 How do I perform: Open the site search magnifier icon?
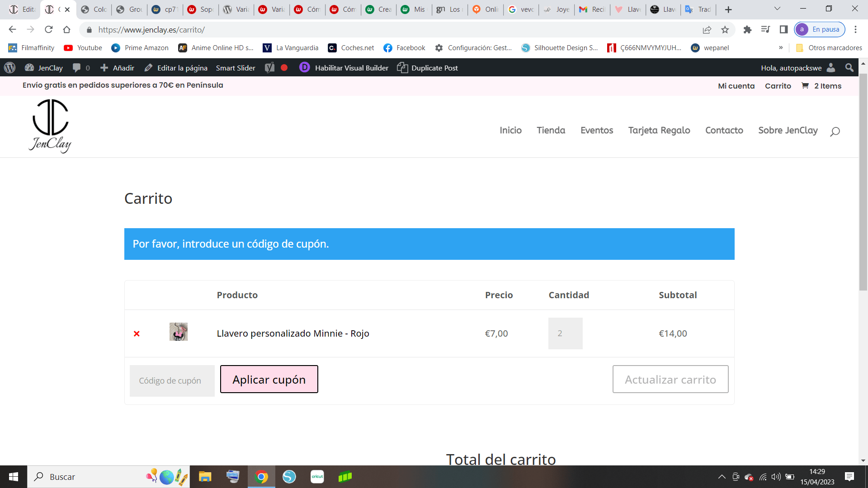coord(835,131)
